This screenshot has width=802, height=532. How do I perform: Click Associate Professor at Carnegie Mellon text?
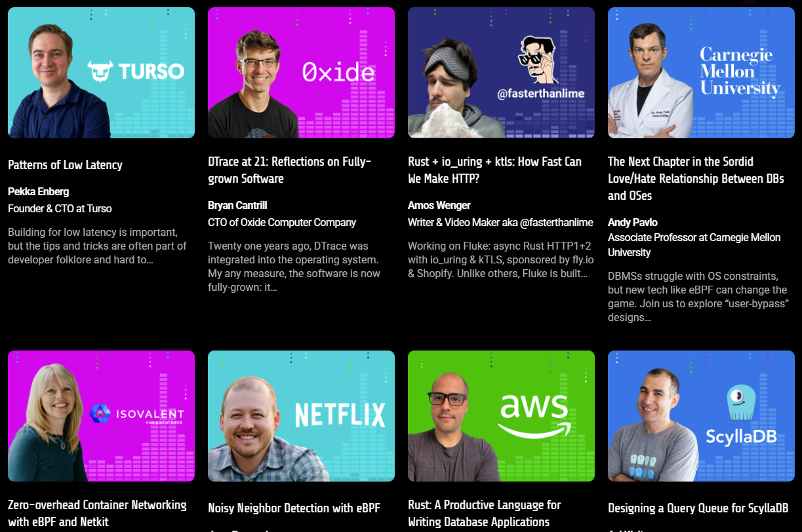[x=694, y=245]
